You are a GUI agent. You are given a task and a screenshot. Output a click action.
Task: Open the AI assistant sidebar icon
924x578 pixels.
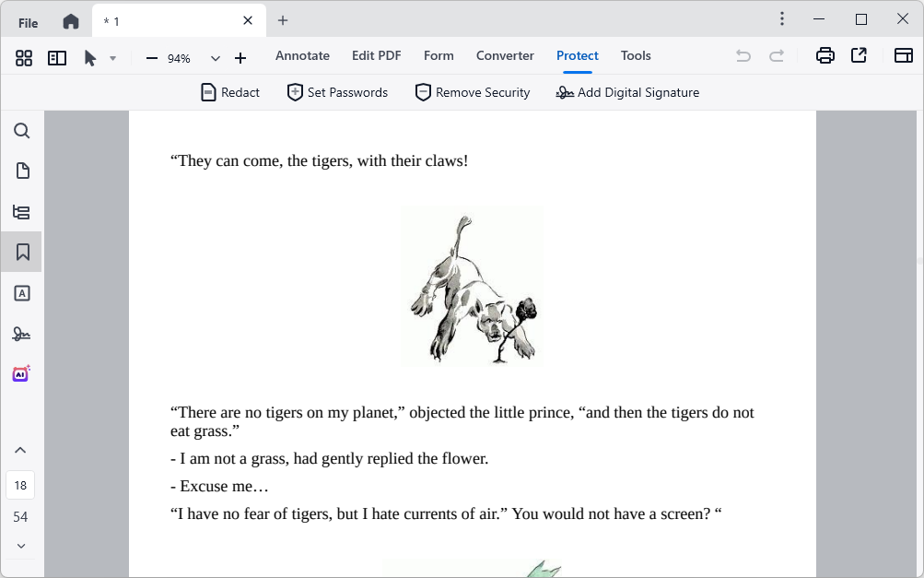(21, 373)
